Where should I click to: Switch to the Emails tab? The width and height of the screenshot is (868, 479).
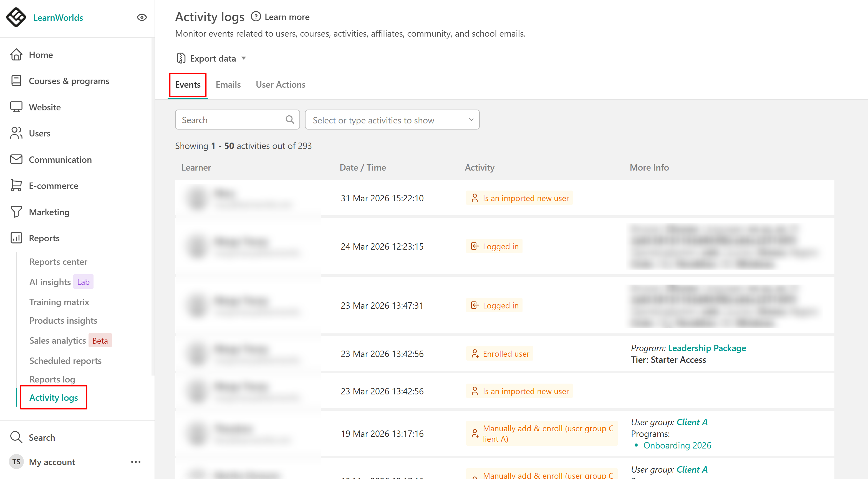pyautogui.click(x=228, y=85)
